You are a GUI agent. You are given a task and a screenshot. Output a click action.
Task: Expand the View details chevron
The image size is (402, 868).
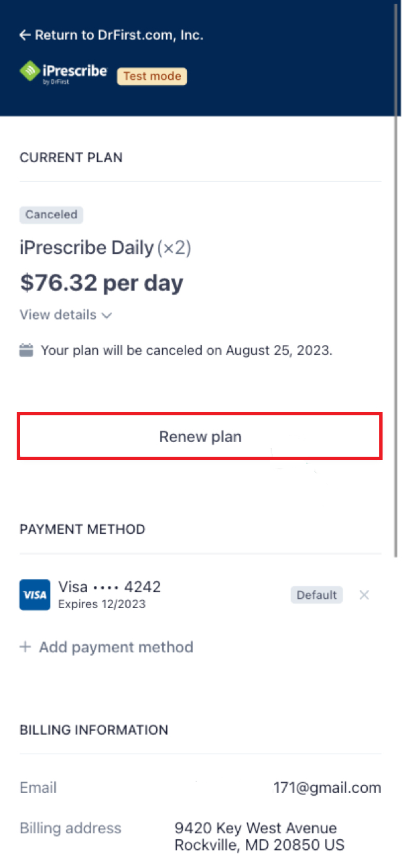[106, 315]
